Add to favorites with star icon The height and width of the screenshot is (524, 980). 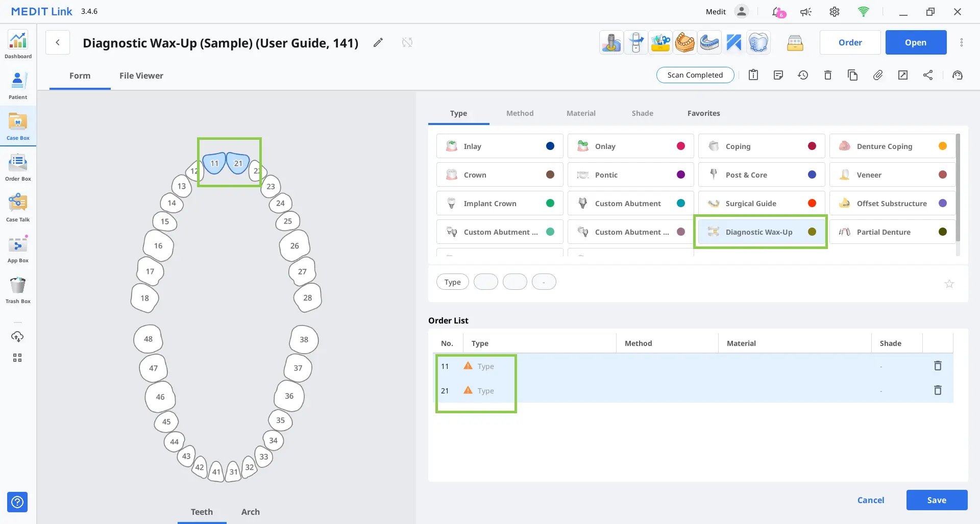(949, 284)
